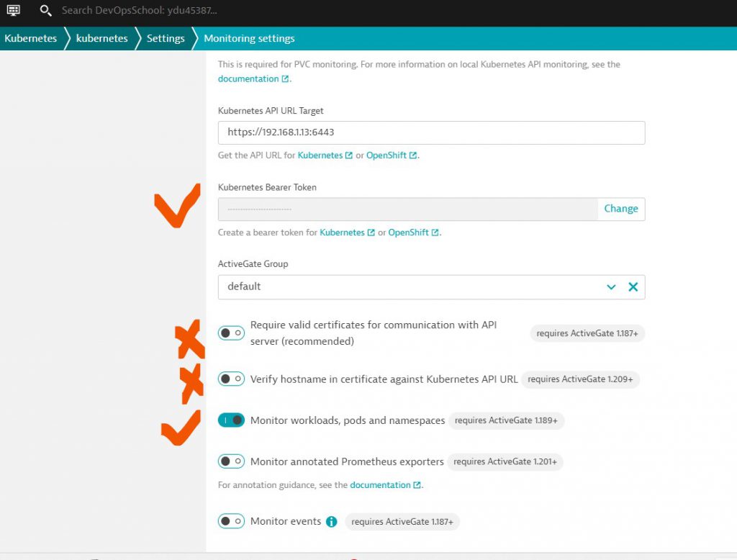Image resolution: width=737 pixels, height=560 pixels.
Task: Clear ActiveGate Group with the X icon
Action: coord(633,286)
